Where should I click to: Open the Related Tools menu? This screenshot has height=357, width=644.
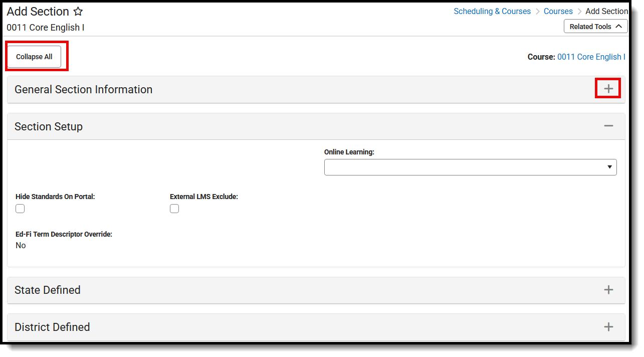click(x=595, y=27)
